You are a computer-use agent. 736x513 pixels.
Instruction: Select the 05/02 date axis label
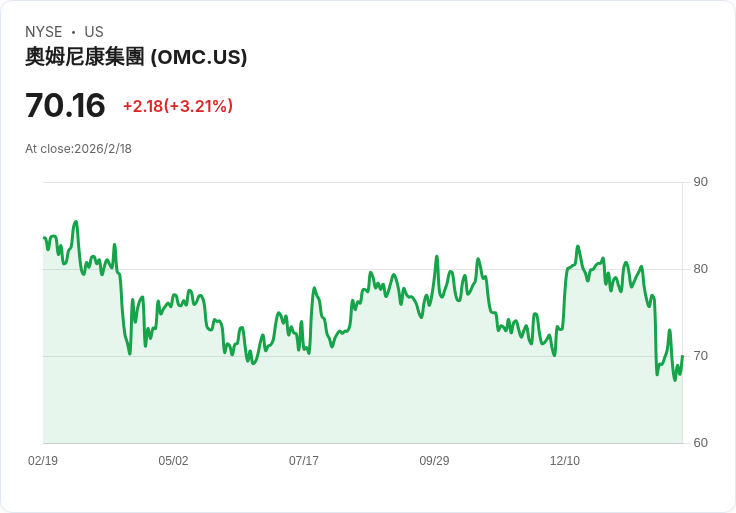point(173,461)
